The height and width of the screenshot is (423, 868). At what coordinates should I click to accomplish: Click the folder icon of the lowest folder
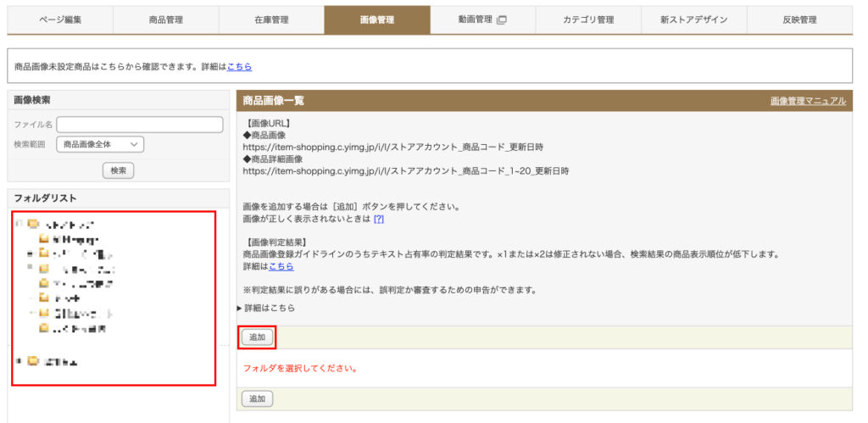(x=33, y=362)
